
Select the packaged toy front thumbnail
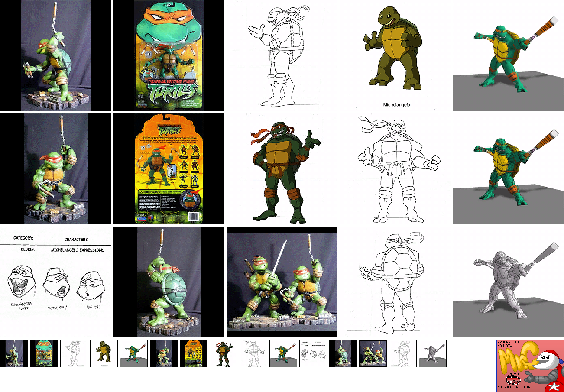click(44, 353)
